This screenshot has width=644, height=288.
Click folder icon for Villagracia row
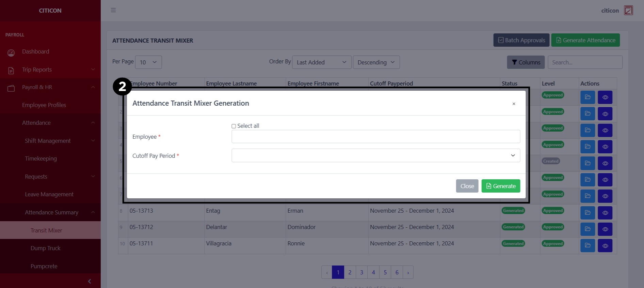(x=587, y=246)
